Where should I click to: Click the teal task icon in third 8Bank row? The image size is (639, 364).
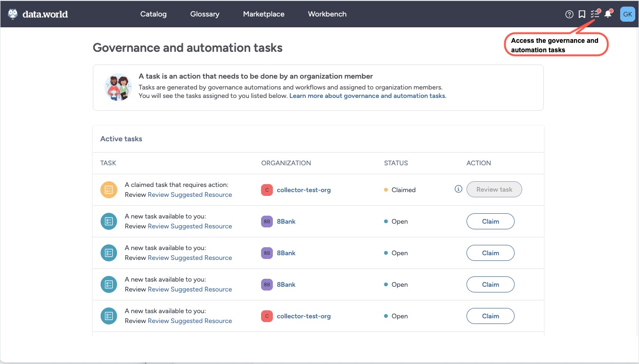(109, 284)
